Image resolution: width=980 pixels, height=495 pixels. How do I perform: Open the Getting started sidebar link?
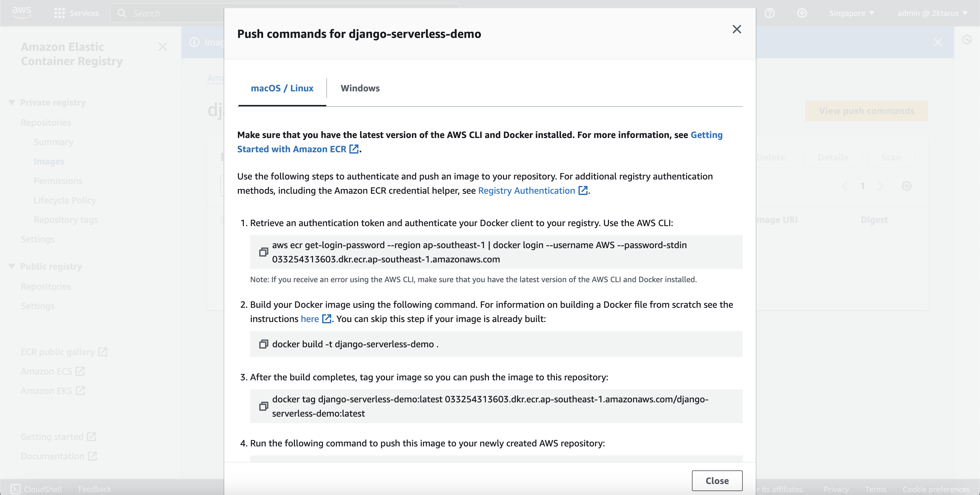pyautogui.click(x=58, y=436)
